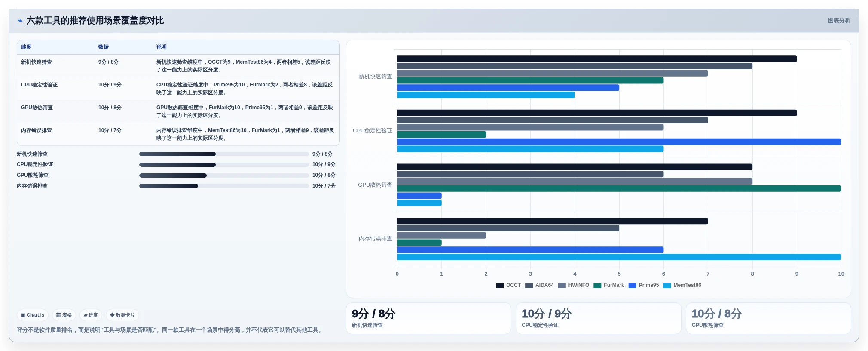Click chart y-axis label GPU散热筛查
The width and height of the screenshot is (868, 351).
[375, 185]
